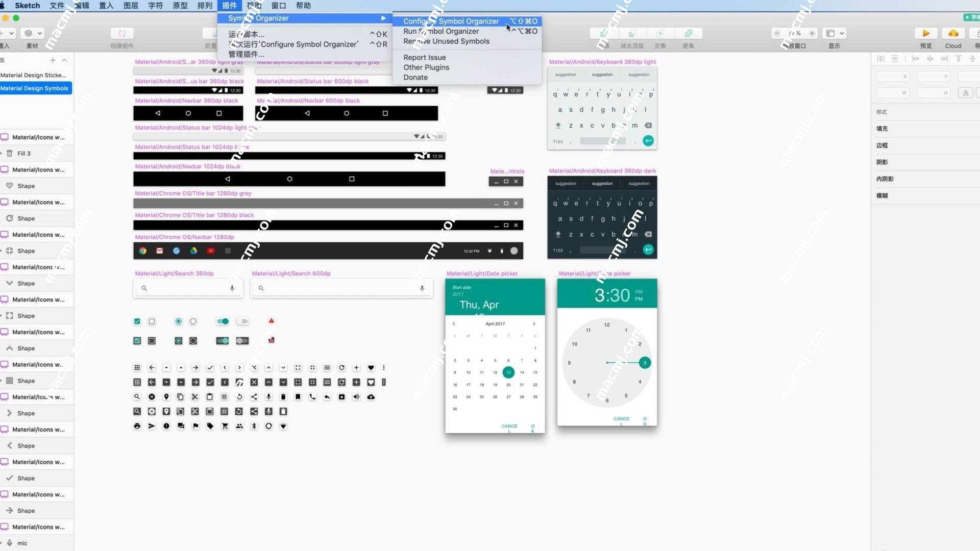980x551 pixels.
Task: Click the 插件 plugin menu in menu bar
Action: (x=230, y=6)
